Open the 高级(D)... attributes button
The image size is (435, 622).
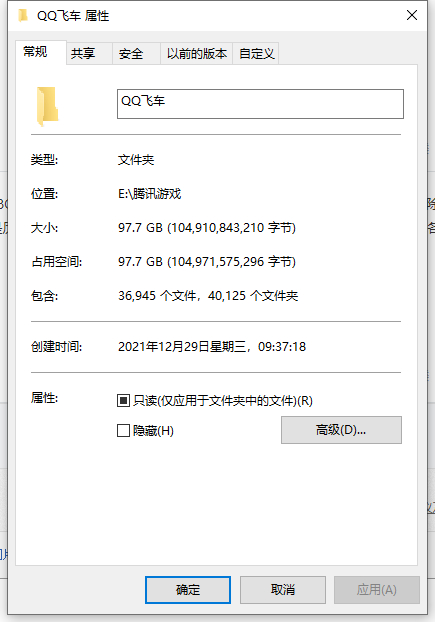coord(341,430)
